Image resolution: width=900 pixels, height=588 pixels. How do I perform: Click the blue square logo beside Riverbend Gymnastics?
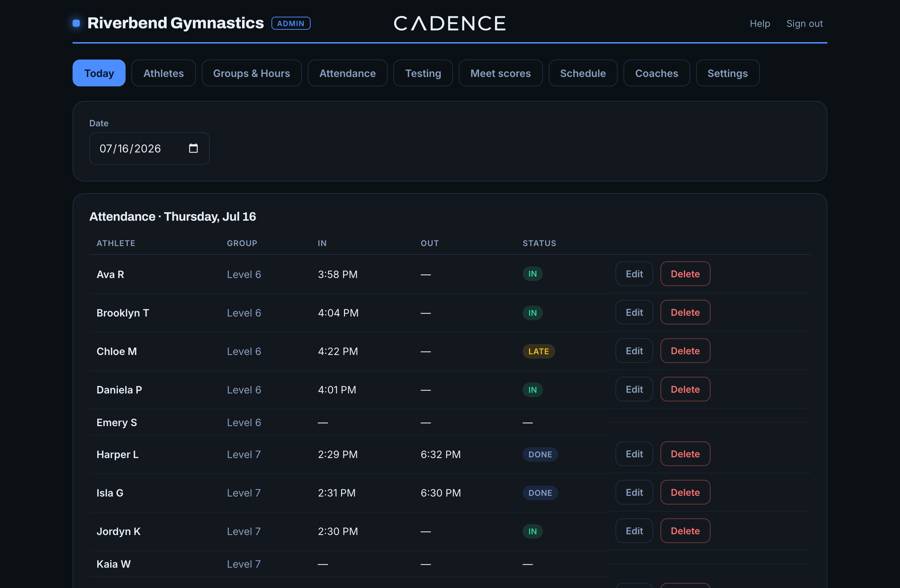(76, 24)
